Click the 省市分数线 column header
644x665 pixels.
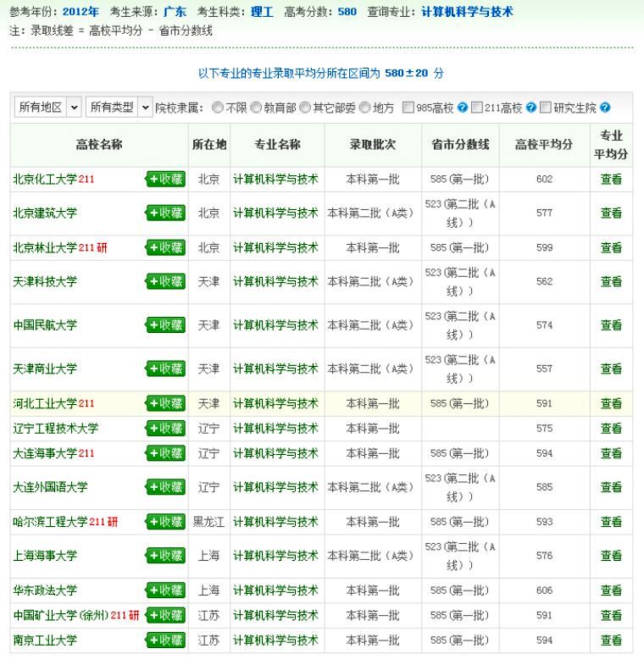tap(460, 145)
